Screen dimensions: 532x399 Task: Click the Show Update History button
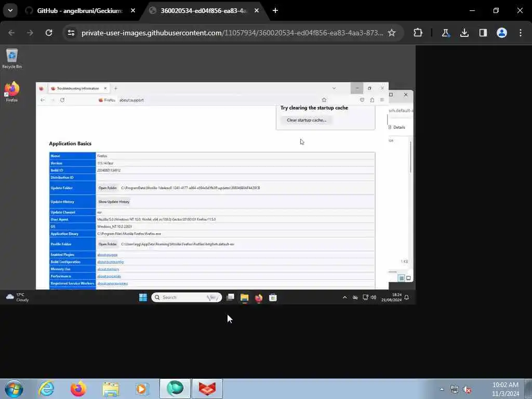click(x=114, y=202)
